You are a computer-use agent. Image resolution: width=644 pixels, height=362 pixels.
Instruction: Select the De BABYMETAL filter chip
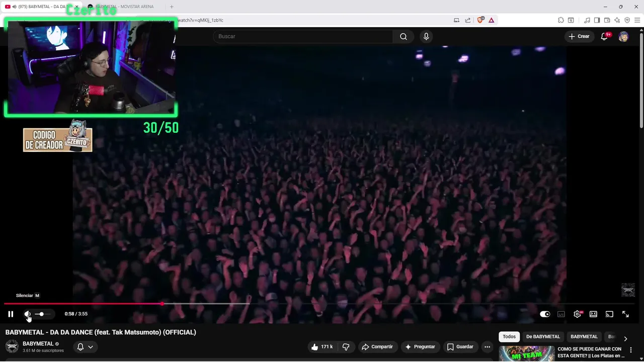[543, 337]
